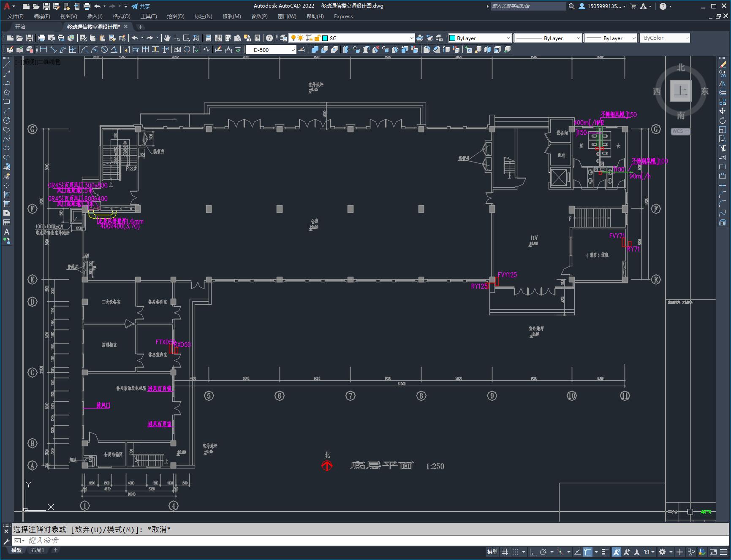
Task: Toggle snap mode dots in status bar
Action: coord(515,552)
